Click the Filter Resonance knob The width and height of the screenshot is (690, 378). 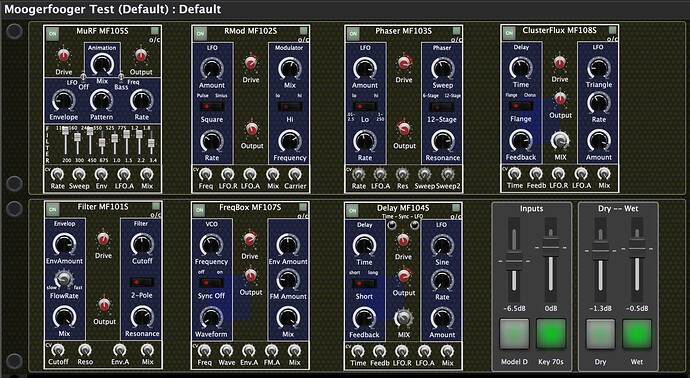point(142,317)
